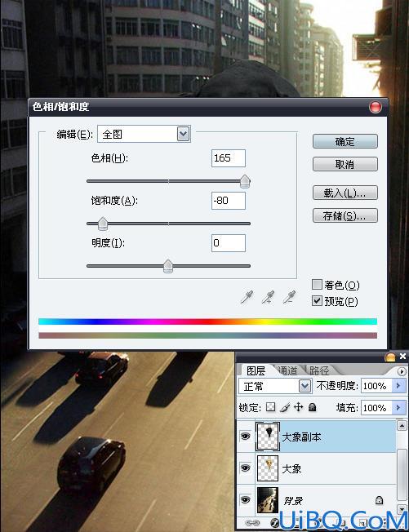Image resolution: width=409 pixels, height=532 pixels.
Task: Select the subtract-from-sample eyedropper
Action: point(289,297)
